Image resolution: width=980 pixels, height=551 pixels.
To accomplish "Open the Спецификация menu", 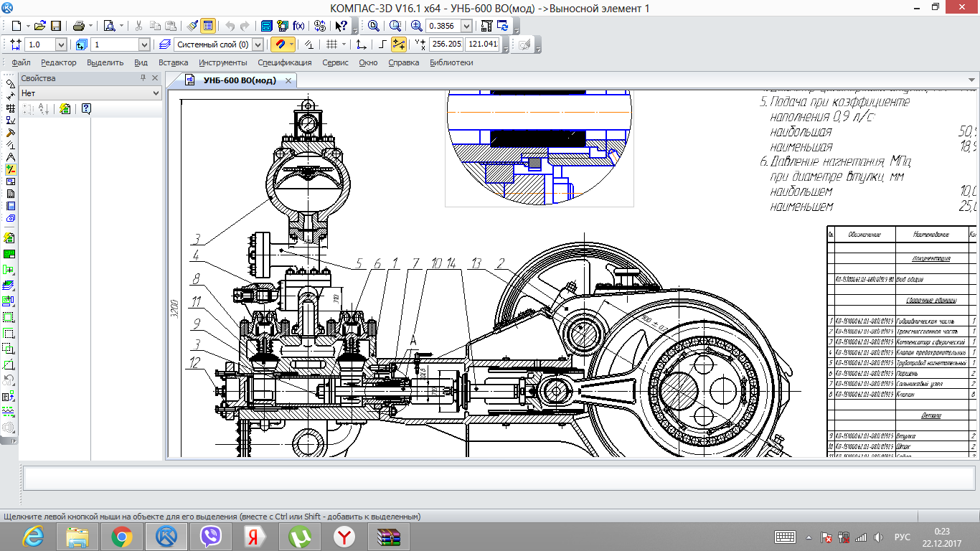I will click(x=285, y=62).
